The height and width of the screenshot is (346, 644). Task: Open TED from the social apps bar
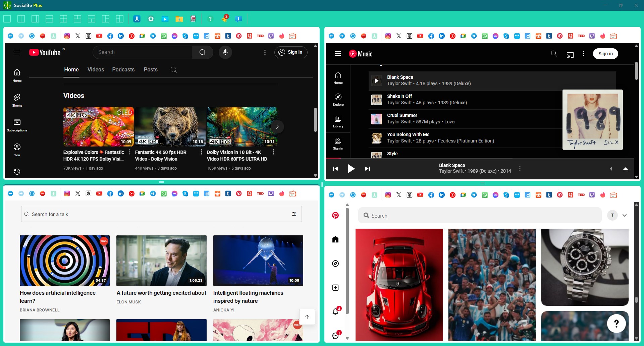tap(261, 36)
